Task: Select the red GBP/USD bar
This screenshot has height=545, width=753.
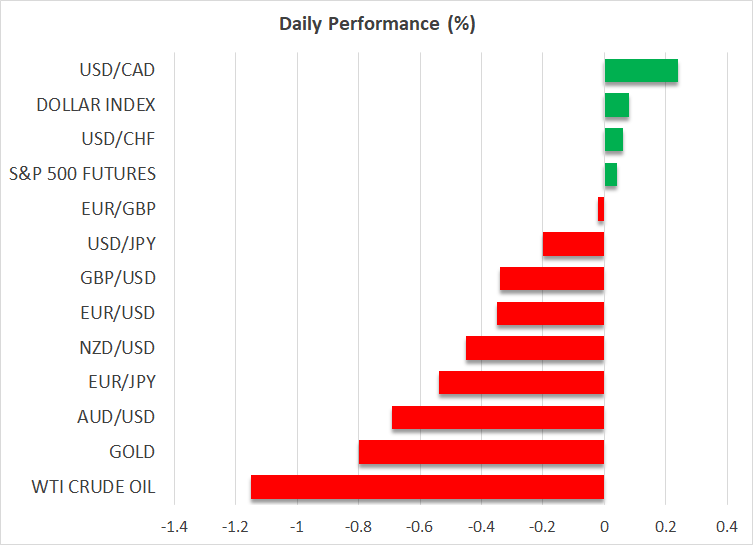Action: tap(552, 278)
